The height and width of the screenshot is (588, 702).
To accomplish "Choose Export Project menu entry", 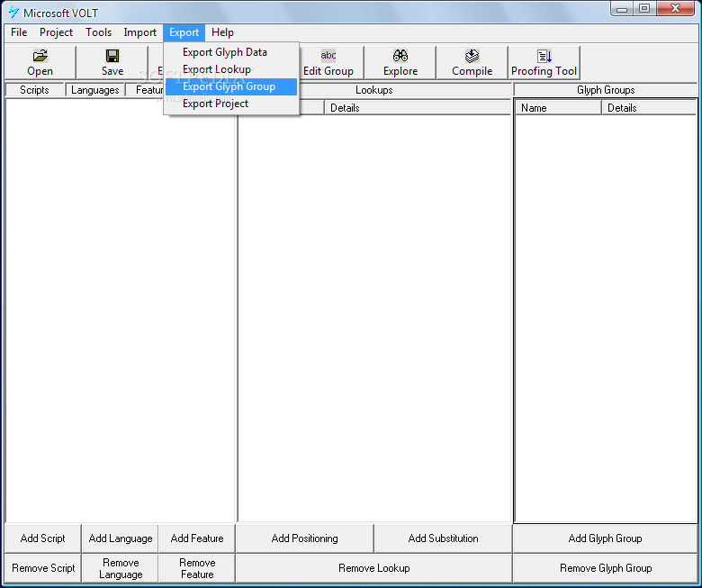I will 231,104.
